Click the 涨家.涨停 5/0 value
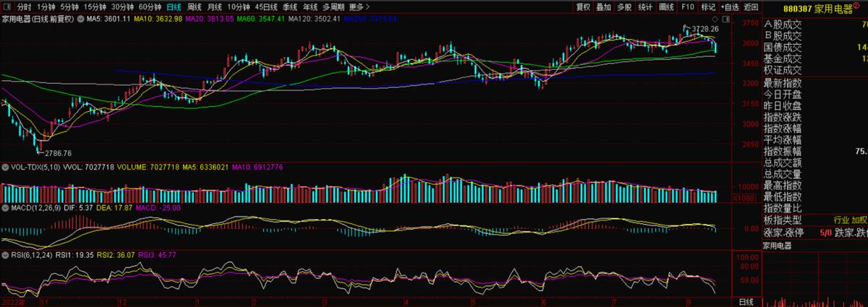This screenshot has width=868, height=307. click(x=825, y=233)
